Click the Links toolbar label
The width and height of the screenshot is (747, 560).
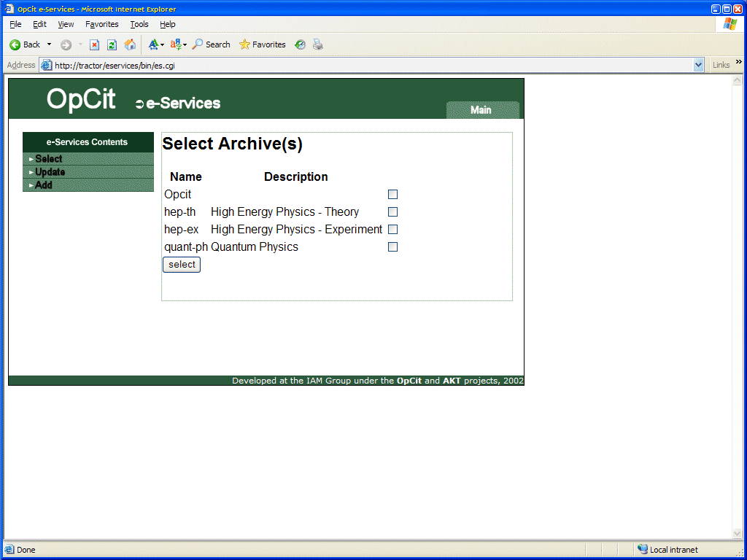[721, 65]
